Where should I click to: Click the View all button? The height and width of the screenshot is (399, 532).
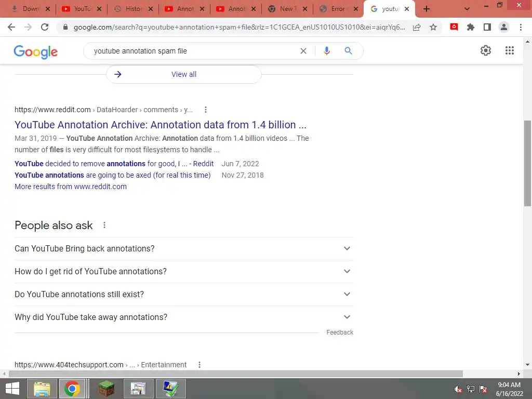pyautogui.click(x=184, y=74)
